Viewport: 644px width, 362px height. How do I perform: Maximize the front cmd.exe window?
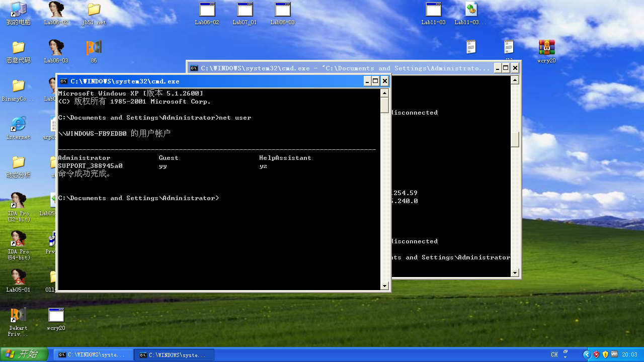pyautogui.click(x=375, y=81)
